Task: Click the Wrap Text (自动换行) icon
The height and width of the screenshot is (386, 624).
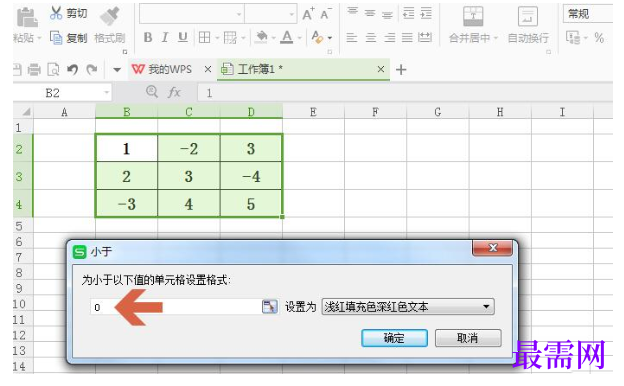Action: pyautogui.click(x=527, y=17)
